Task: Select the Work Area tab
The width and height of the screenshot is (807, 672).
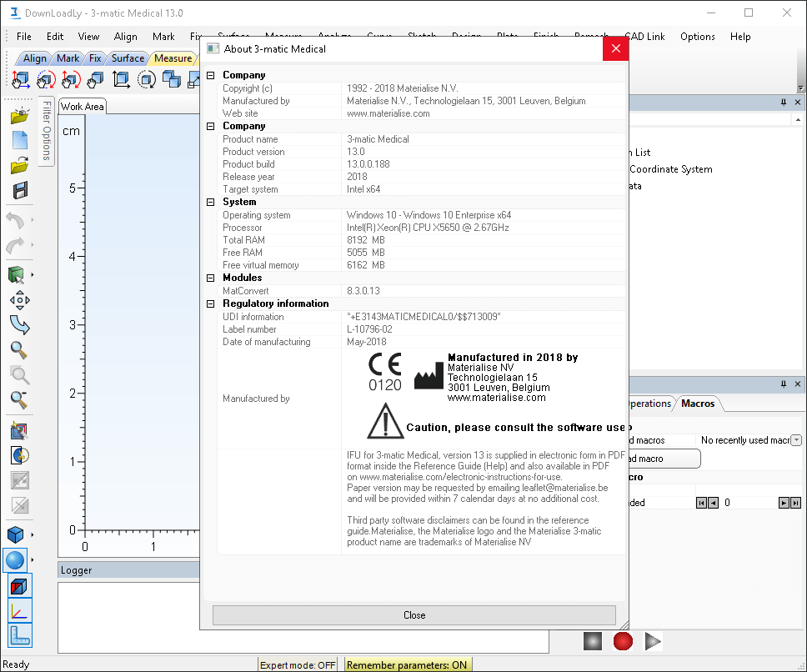Action: pos(83,107)
